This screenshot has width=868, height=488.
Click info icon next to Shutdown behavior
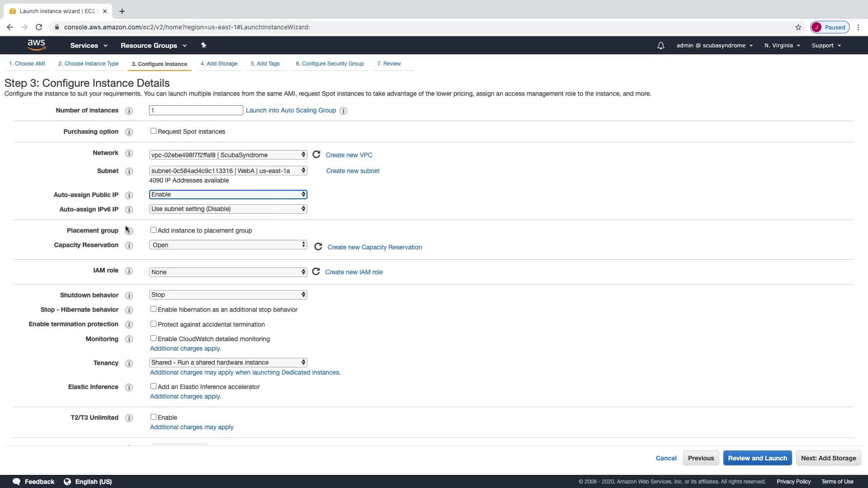click(x=129, y=296)
